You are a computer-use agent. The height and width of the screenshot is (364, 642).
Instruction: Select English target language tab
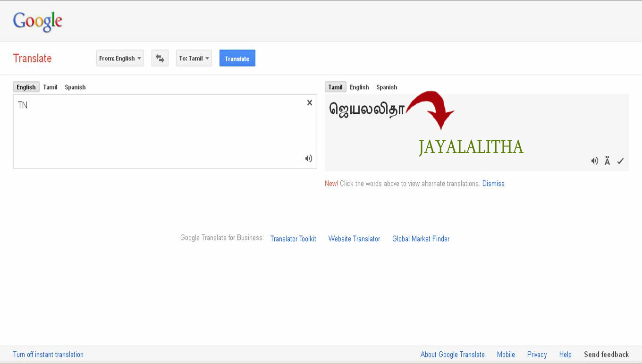click(359, 87)
